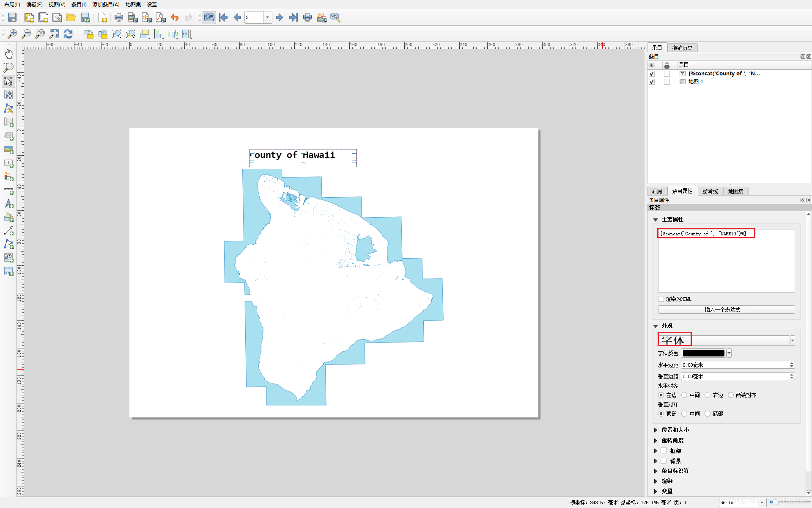The height and width of the screenshot is (508, 812).
Task: Click the Print layout icon
Action: click(x=119, y=17)
